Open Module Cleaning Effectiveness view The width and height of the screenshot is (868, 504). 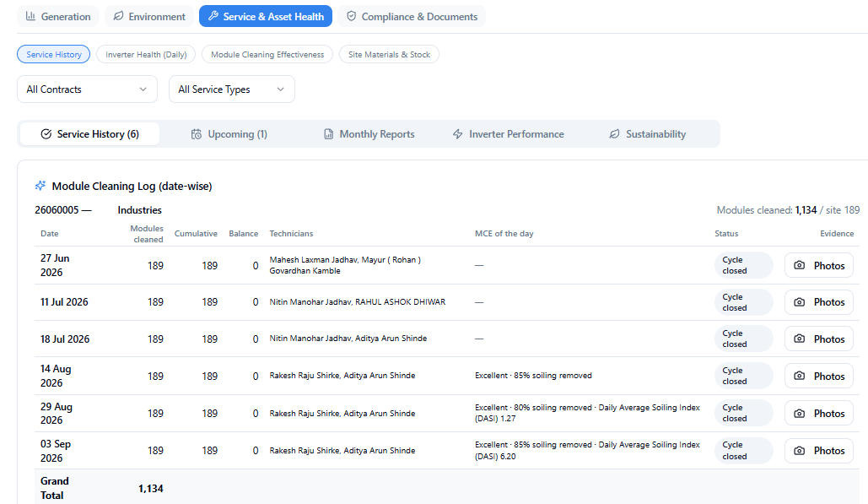pos(267,54)
